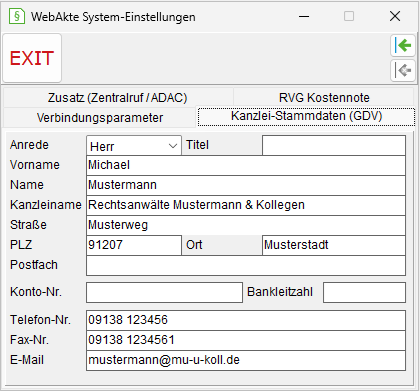
Task: Click the empty Postfach field
Action: point(246,265)
